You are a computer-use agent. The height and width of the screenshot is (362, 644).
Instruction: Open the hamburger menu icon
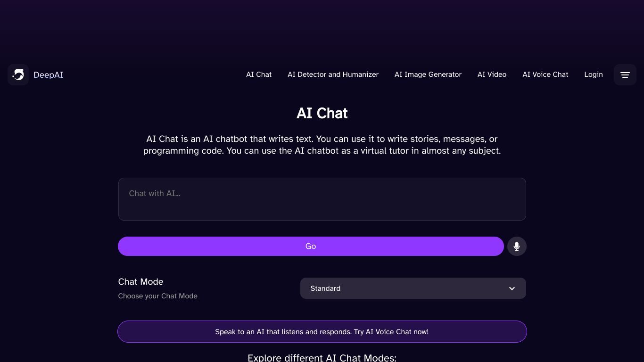click(625, 74)
